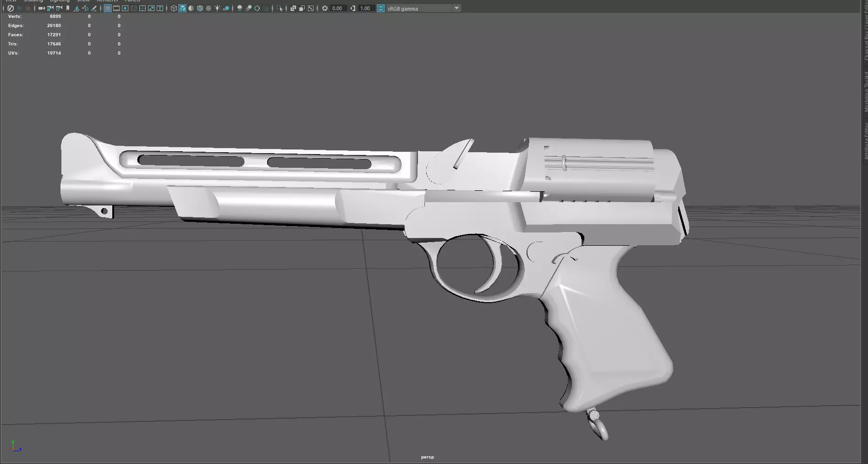Toggle the Image Plane icon
Image resolution: width=868 pixels, height=464 pixels.
pyautogui.click(x=77, y=8)
